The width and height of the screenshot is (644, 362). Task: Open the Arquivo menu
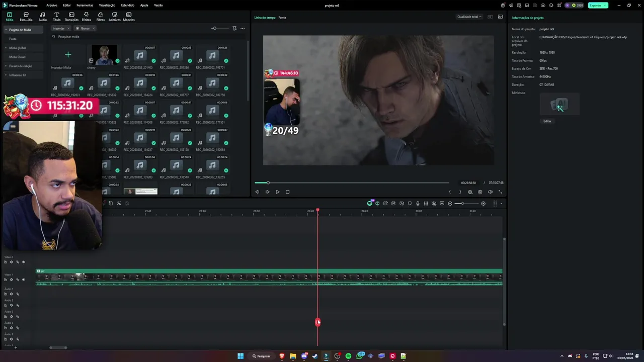click(x=51, y=5)
